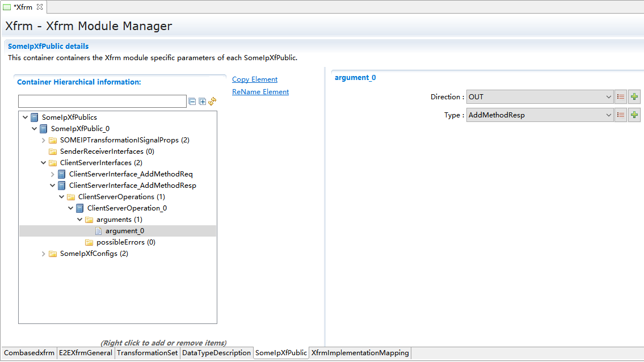This screenshot has height=362, width=644.
Task: Expand the ClientServerInterface_AddMethodReq node
Action: coord(53,174)
